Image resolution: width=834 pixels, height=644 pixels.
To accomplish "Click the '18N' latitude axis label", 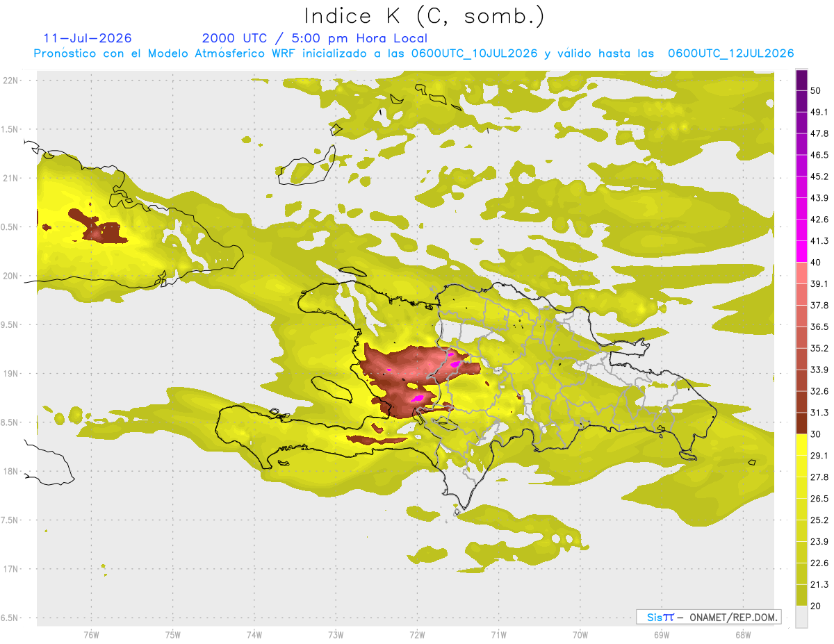I will point(11,472).
